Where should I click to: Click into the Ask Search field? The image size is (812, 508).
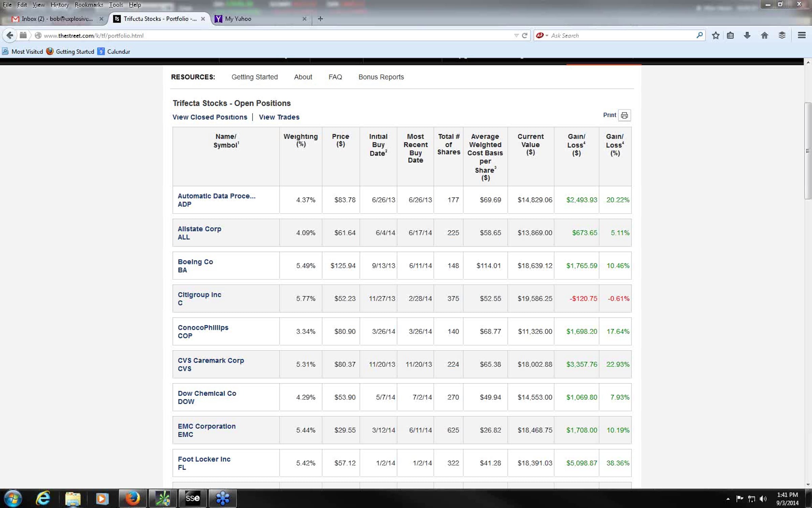pos(623,36)
